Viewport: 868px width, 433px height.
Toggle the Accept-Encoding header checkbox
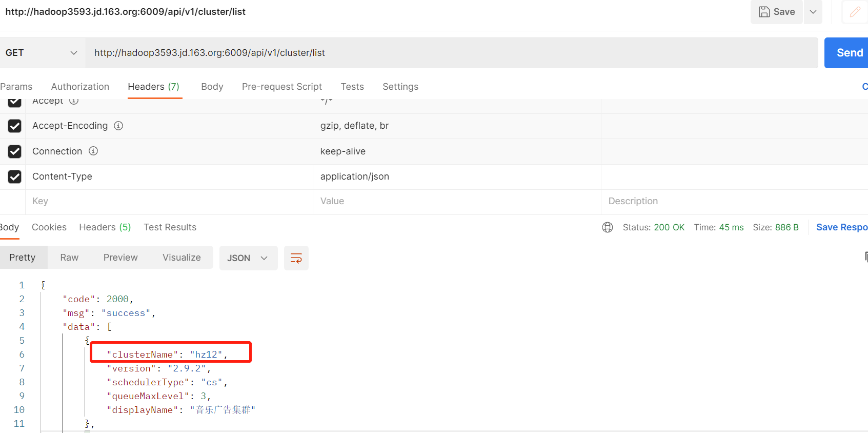tap(15, 126)
